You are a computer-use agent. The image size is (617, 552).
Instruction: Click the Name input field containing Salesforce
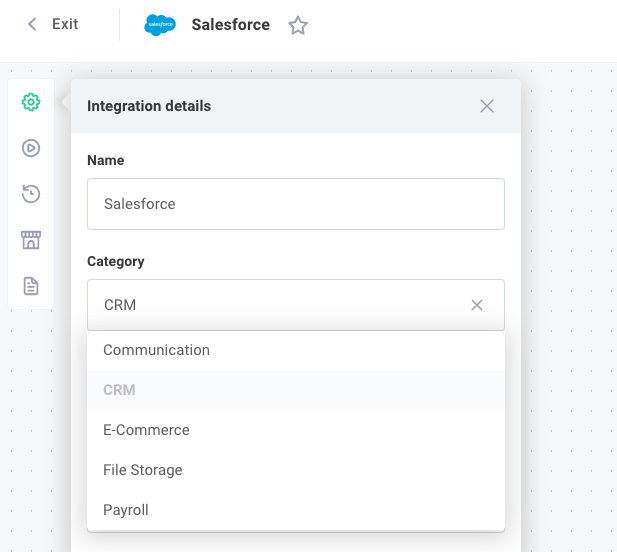click(x=295, y=204)
